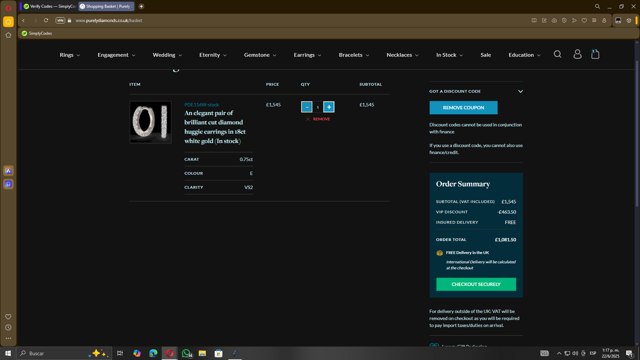This screenshot has width=640, height=360.
Task: Collapse the Got a Discount Code section
Action: point(520,91)
